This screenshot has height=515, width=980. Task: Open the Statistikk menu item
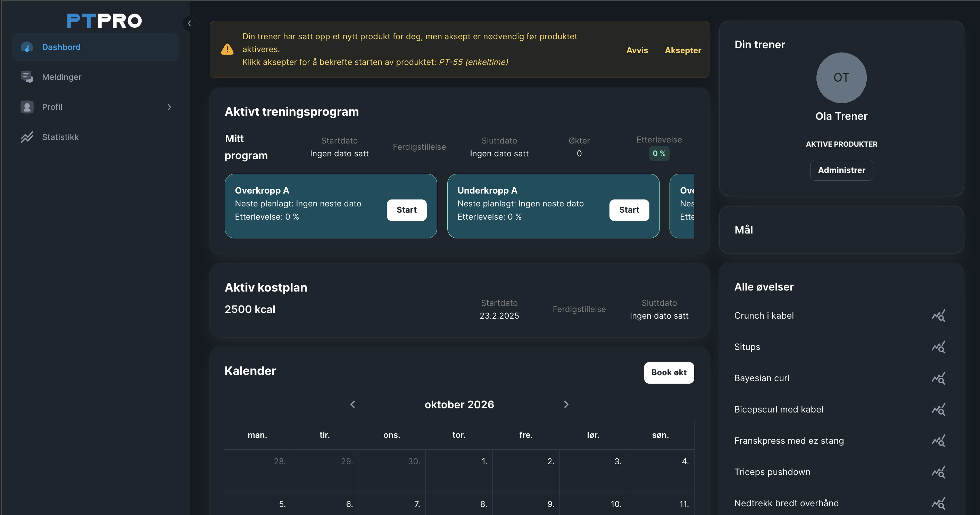(x=95, y=137)
